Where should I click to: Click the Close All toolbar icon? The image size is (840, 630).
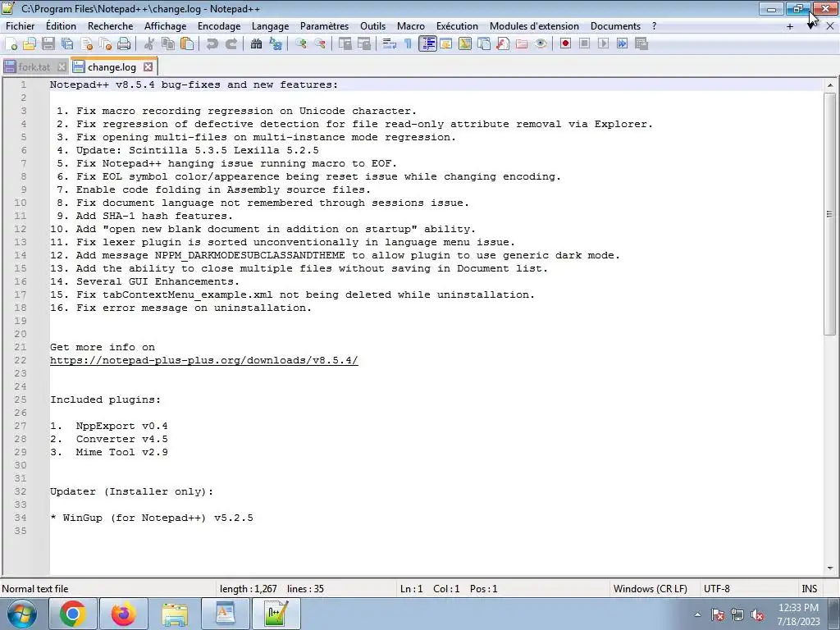pyautogui.click(x=105, y=44)
